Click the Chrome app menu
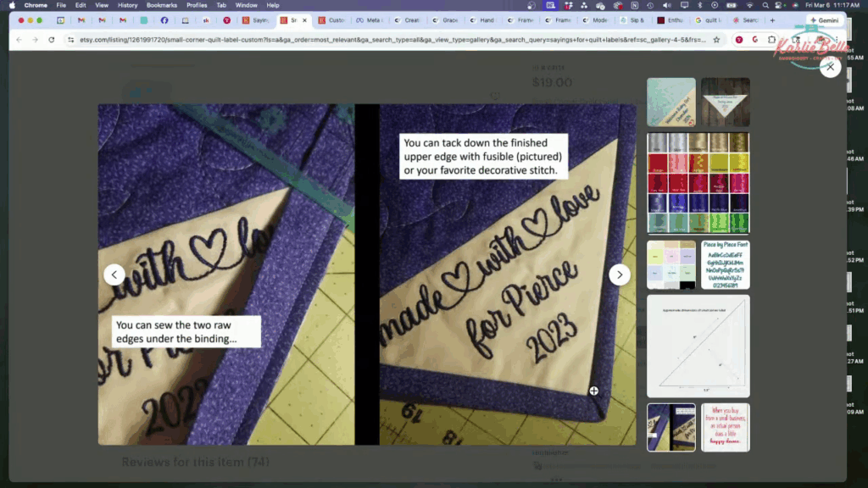This screenshot has height=488, width=868. [36, 5]
